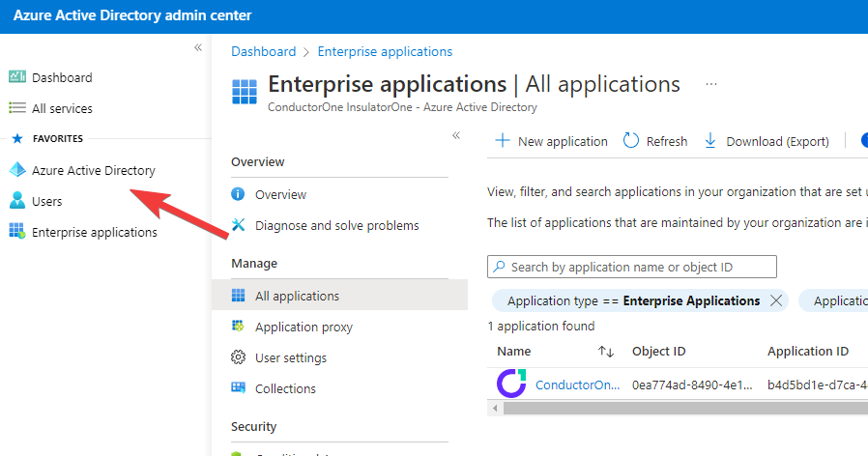This screenshot has height=456, width=868.
Task: Select the Azure Active Directory icon
Action: point(17,170)
